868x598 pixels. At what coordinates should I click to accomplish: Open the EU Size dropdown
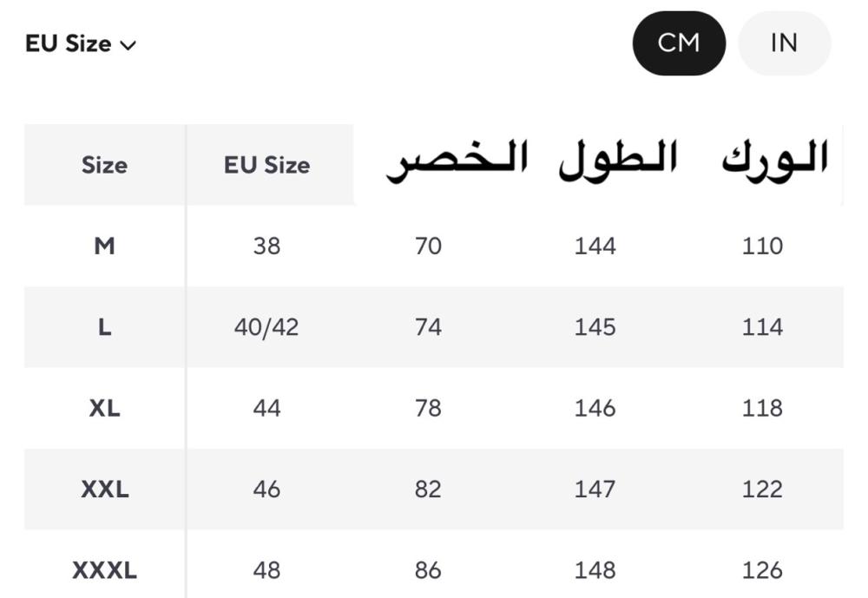tap(81, 43)
